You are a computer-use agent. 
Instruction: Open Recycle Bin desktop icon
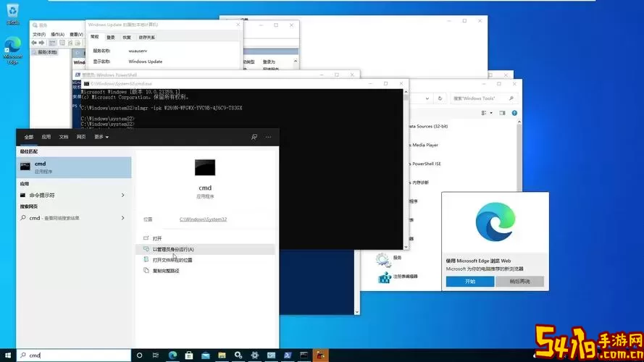pos(12,14)
